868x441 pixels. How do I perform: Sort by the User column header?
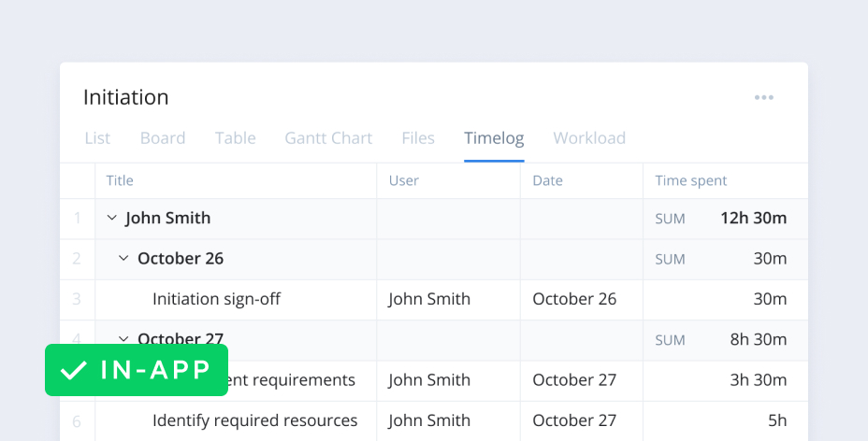click(x=404, y=181)
